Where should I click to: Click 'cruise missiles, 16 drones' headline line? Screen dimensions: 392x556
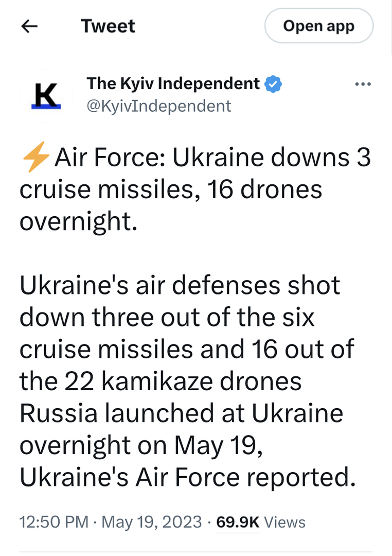click(x=171, y=190)
